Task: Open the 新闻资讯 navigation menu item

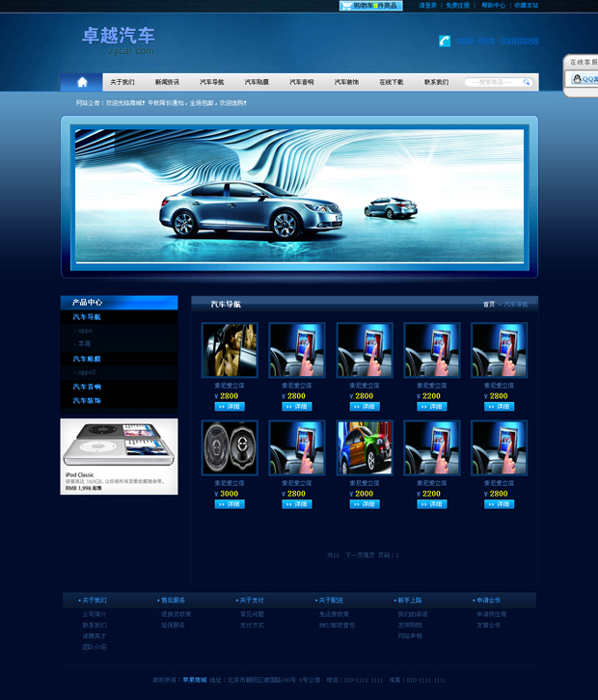Action: click(167, 82)
